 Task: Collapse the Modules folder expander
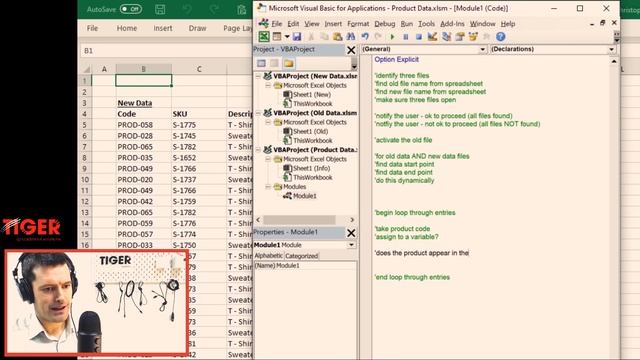point(268,187)
